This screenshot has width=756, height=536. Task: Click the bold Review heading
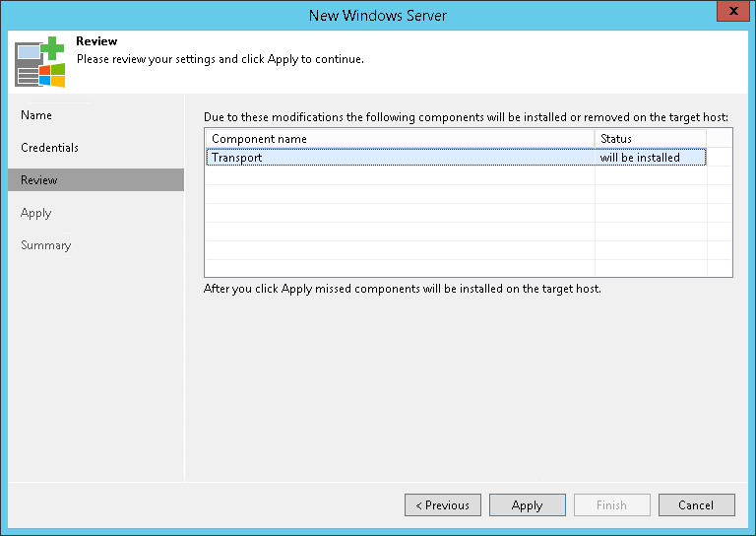96,41
